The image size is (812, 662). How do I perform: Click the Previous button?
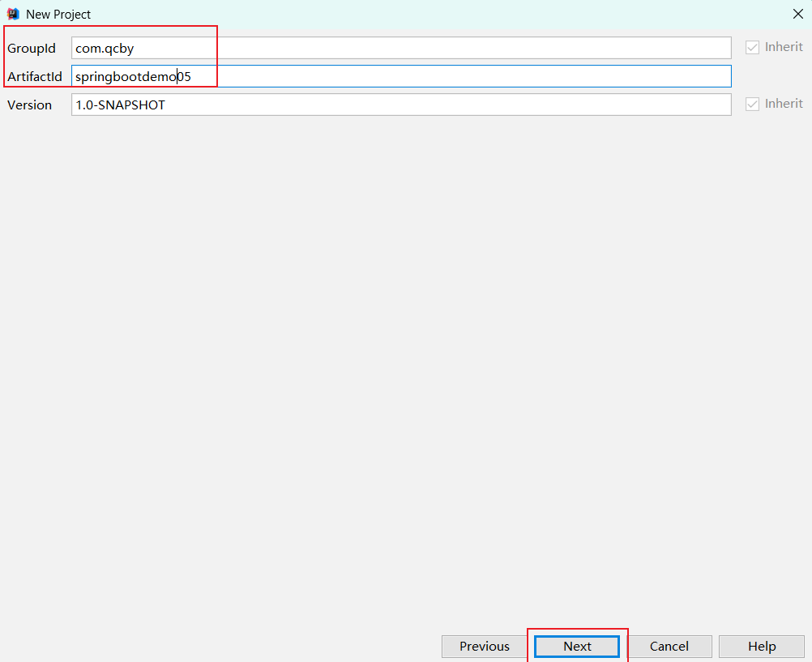tap(484, 646)
